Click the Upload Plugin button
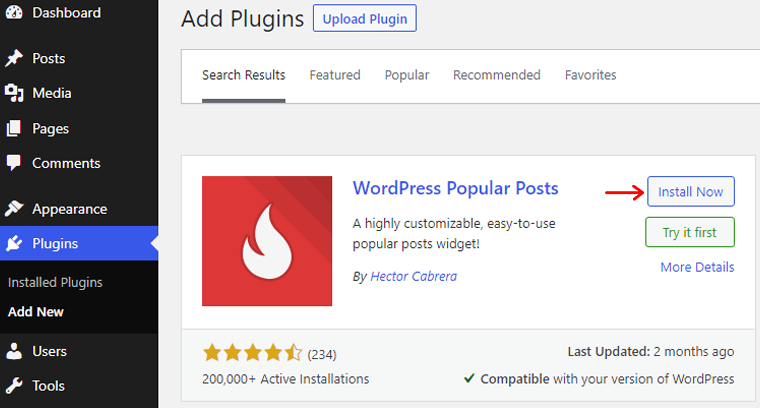This screenshot has height=408, width=760. tap(364, 18)
